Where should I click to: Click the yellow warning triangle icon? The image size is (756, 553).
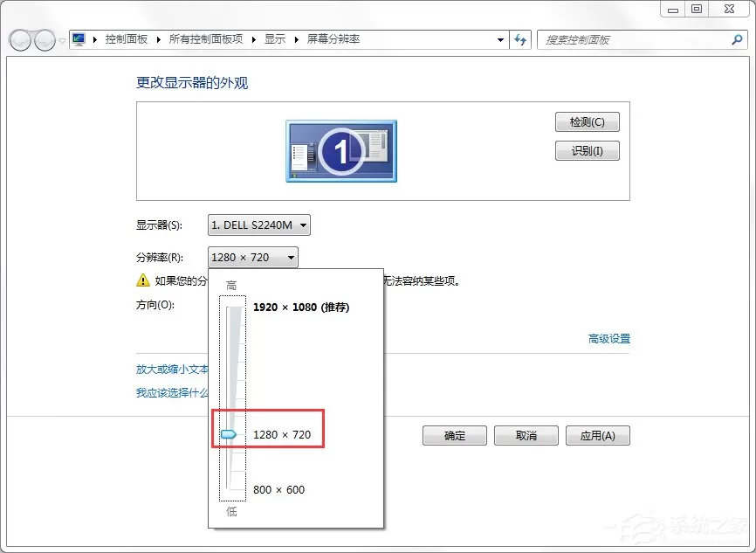tap(143, 280)
